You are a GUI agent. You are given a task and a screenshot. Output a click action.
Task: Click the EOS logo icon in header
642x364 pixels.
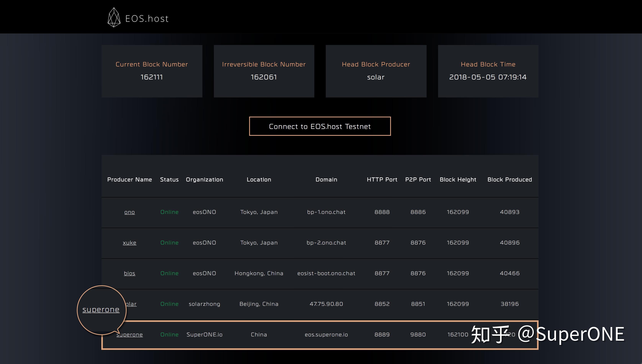point(114,17)
